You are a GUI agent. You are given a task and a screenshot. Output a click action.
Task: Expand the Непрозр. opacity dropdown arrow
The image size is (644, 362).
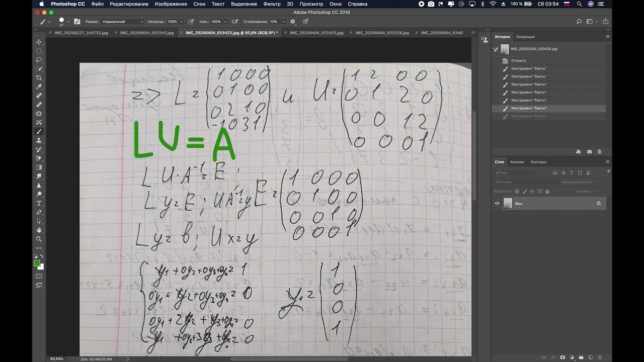point(182,22)
